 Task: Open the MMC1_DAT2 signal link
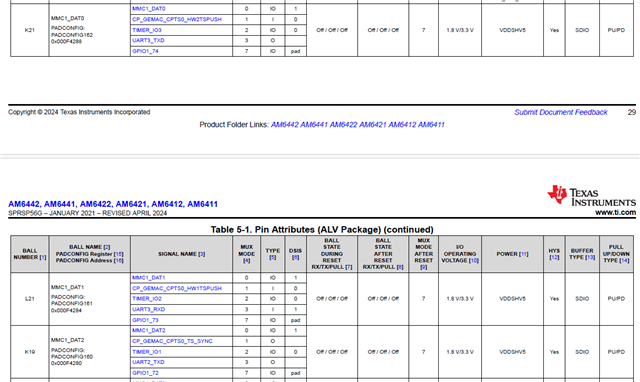149,331
